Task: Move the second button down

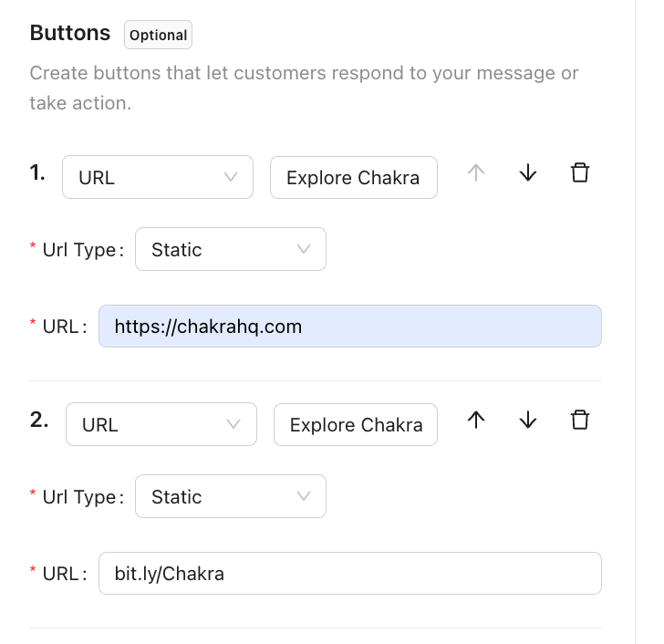Action: [528, 420]
